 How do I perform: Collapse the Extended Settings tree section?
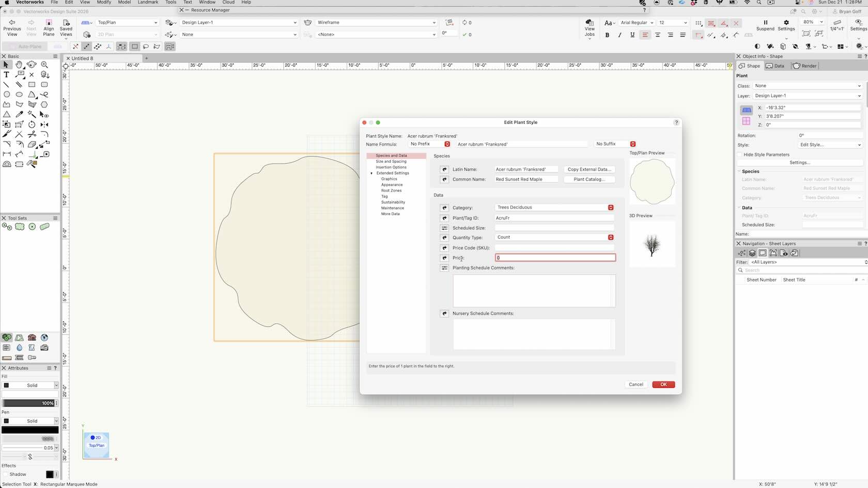(x=371, y=173)
